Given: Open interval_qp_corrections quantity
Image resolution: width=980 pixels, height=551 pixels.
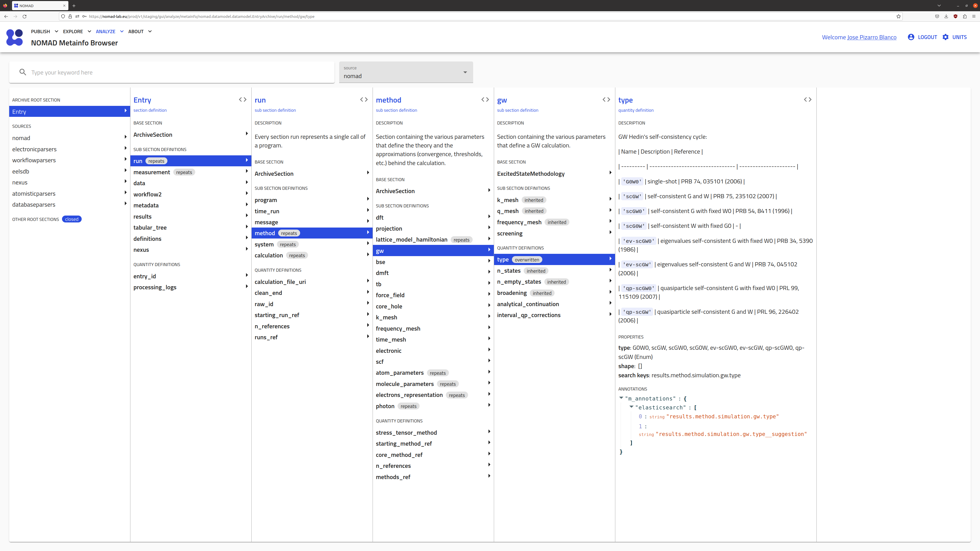Looking at the screenshot, I should click(554, 315).
